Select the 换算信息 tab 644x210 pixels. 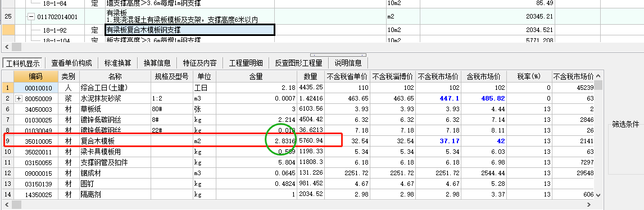157,63
